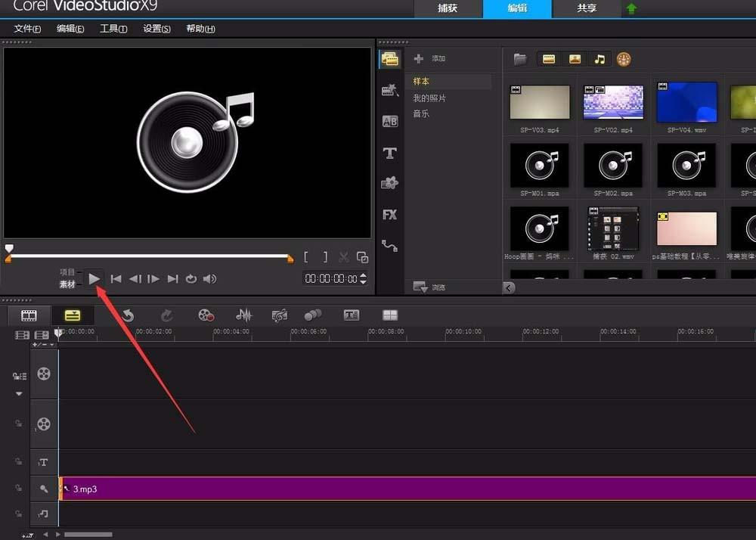The width and height of the screenshot is (756, 540).
Task: Switch to the 共享 (Share) tab
Action: click(x=586, y=8)
